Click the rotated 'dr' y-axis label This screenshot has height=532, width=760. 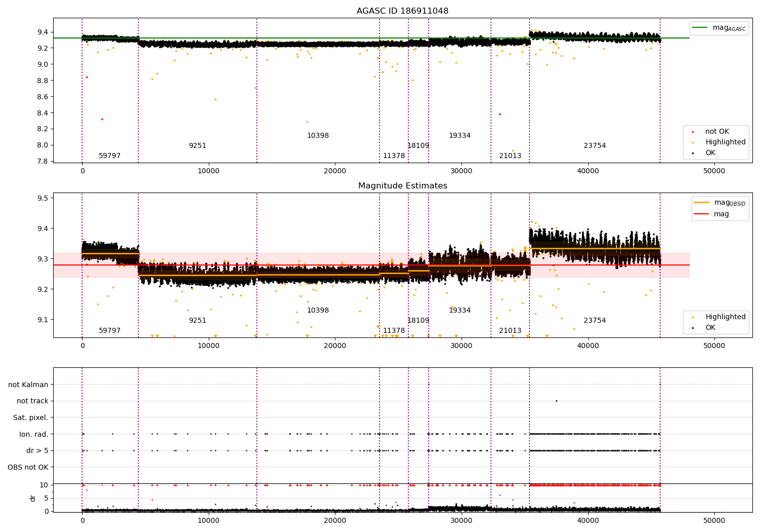coord(33,498)
